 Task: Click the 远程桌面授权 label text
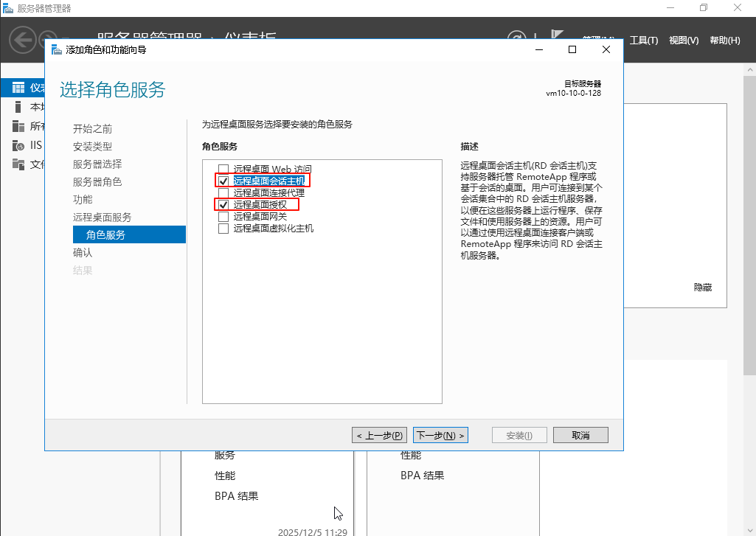[260, 204]
